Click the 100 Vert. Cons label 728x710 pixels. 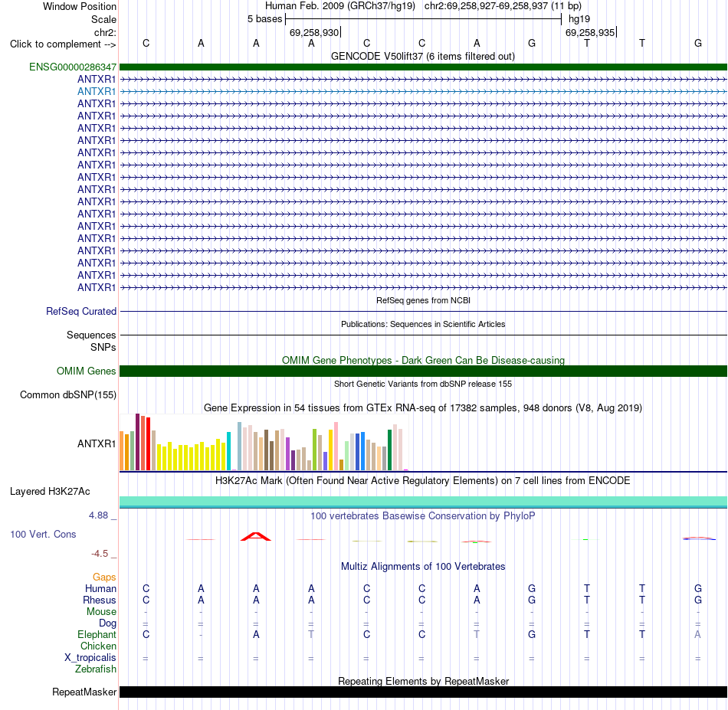click(x=43, y=534)
